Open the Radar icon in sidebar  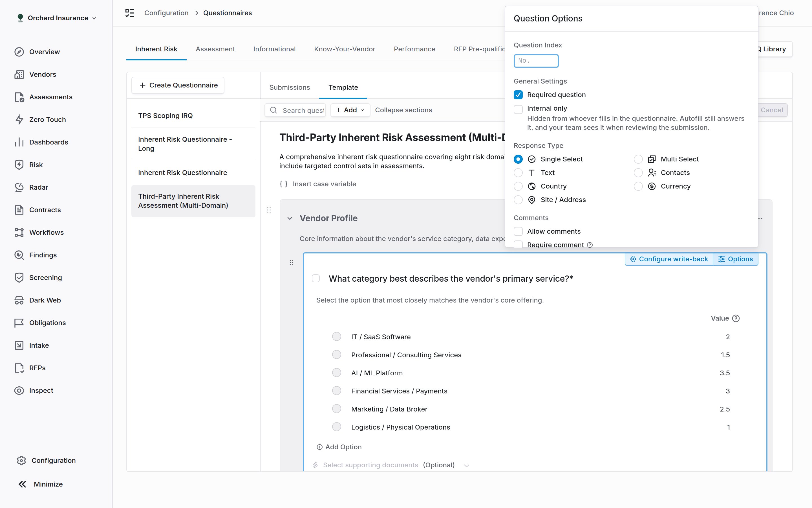(x=19, y=187)
